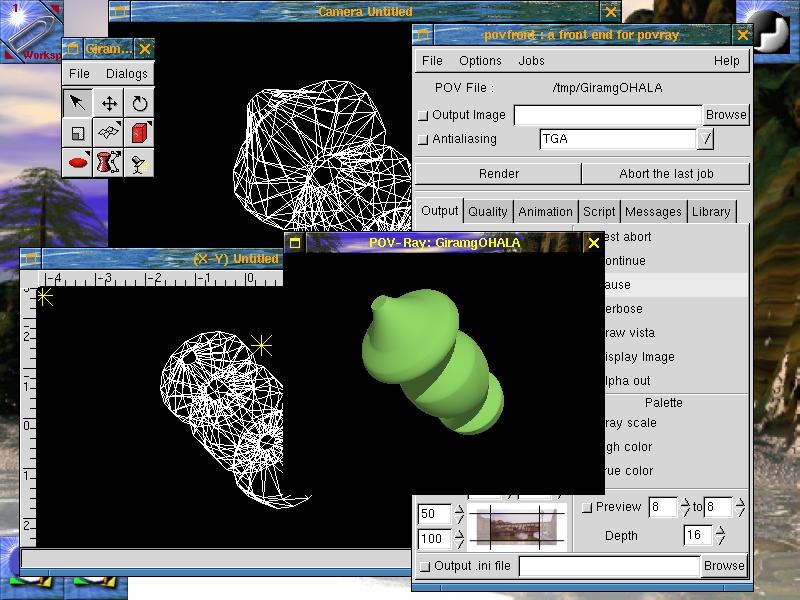Screen dimensions: 800x600
Task: Open the TGA format dropdown
Action: 707,139
